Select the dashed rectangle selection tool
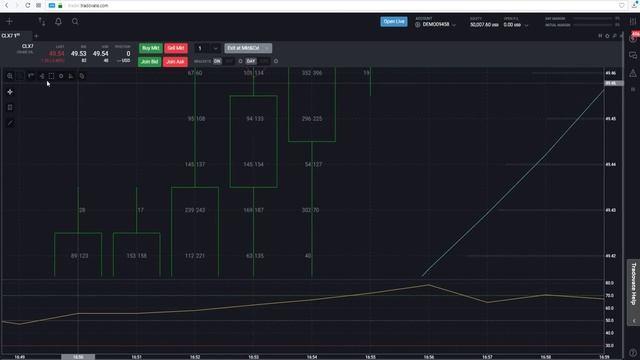Image resolution: width=640 pixels, height=360 pixels. click(x=51, y=76)
